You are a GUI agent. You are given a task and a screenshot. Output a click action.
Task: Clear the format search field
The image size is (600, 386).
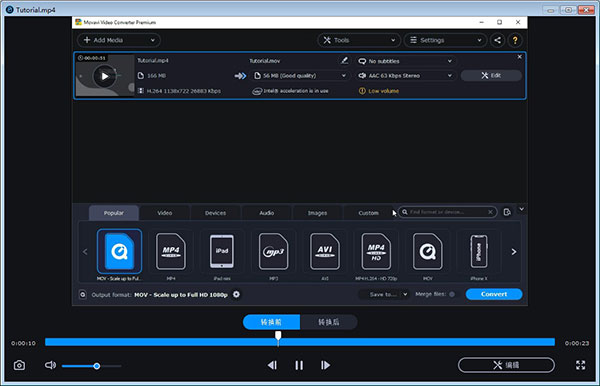coord(490,212)
